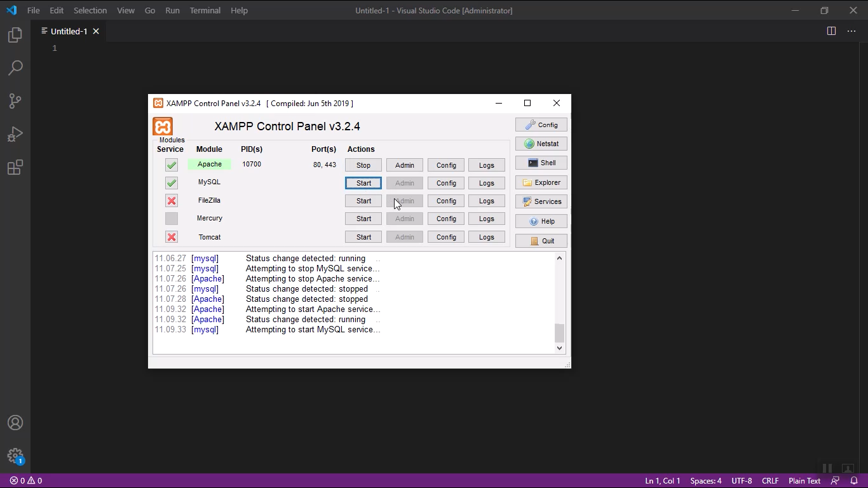Close the Untitled-1 editor tab

(96, 31)
